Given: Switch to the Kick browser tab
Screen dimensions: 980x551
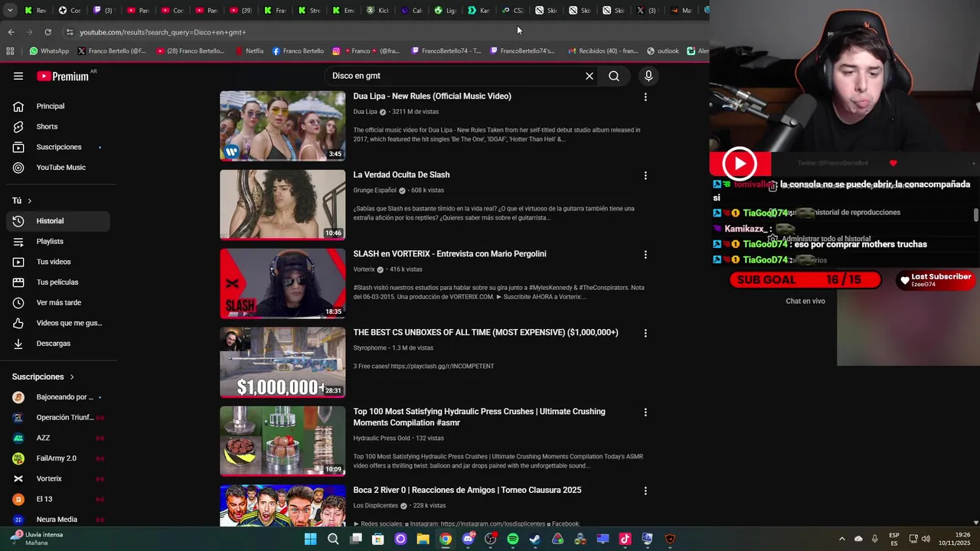Looking at the screenshot, I should click(x=379, y=11).
